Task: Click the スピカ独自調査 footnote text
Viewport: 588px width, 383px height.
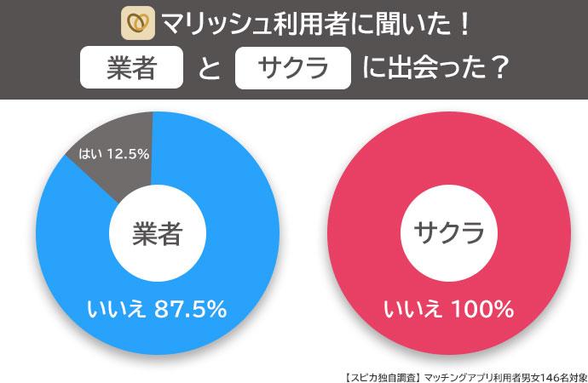Action: pyautogui.click(x=383, y=377)
